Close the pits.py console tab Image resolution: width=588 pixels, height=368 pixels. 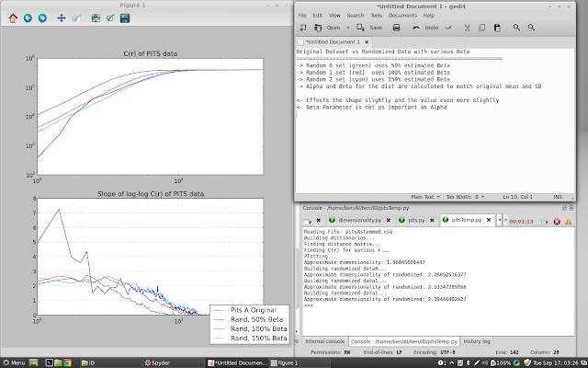432,221
